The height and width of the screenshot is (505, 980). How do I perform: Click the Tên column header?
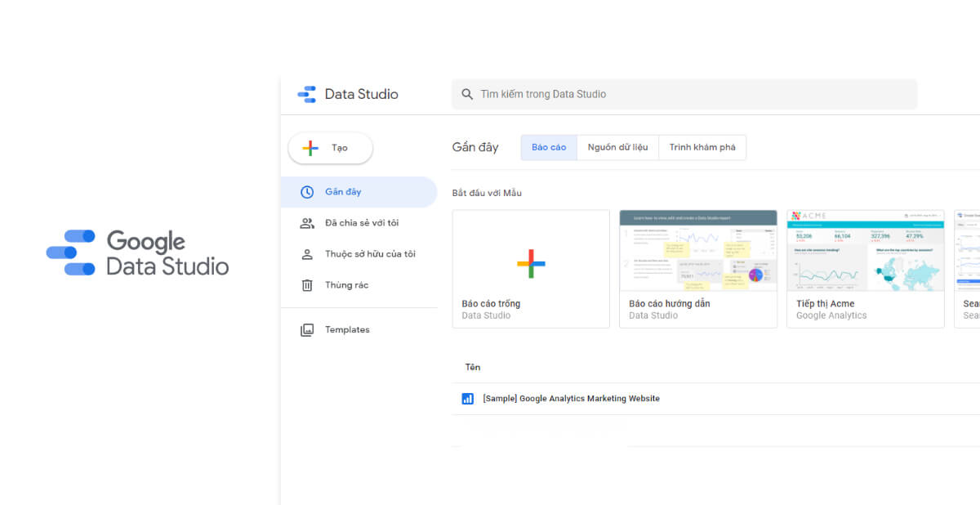[473, 368]
